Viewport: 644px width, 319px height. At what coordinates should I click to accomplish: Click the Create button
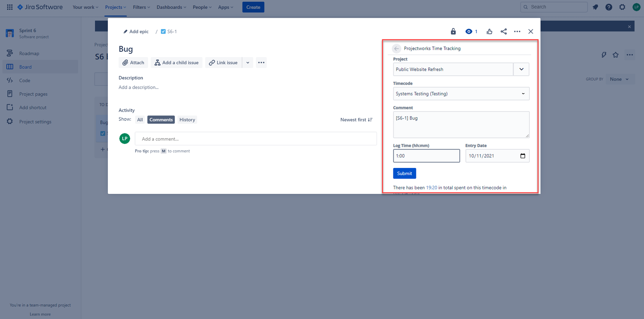point(253,7)
